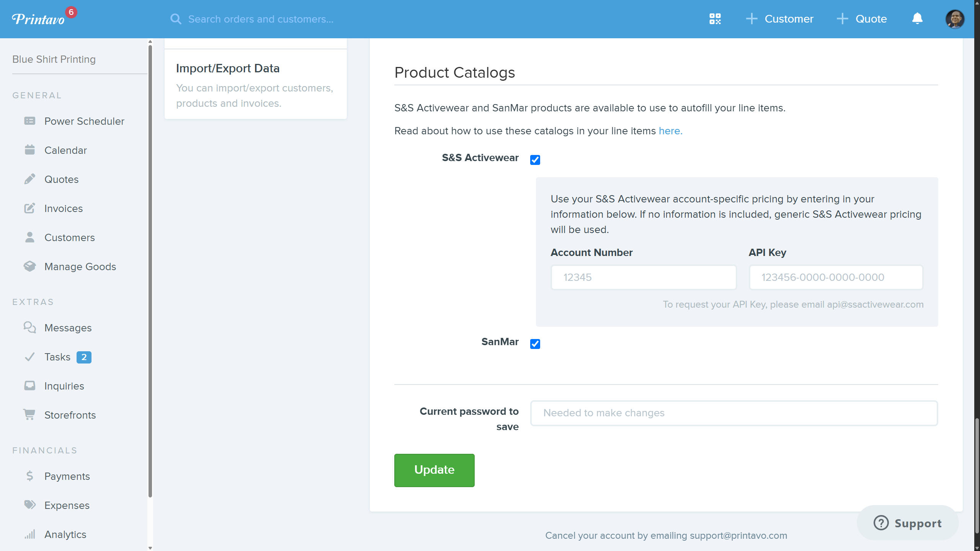This screenshot has height=551, width=980.
Task: Focus the Account Number field
Action: (644, 277)
